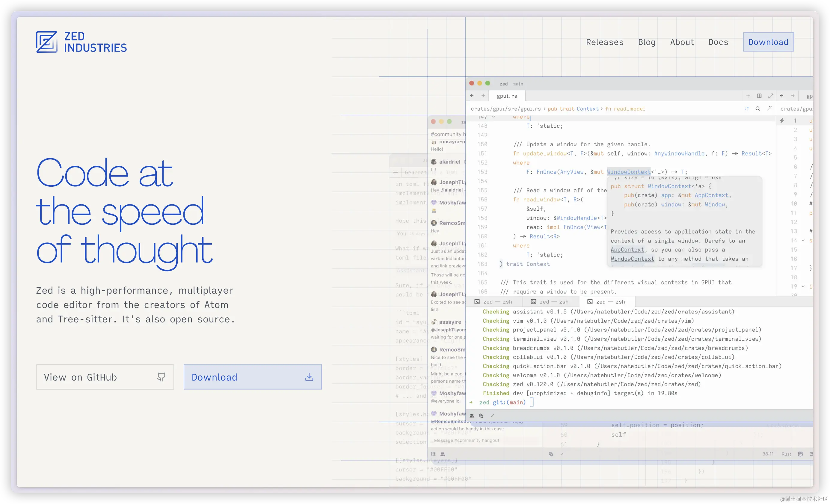Click the View on GitHub button

coord(105,377)
